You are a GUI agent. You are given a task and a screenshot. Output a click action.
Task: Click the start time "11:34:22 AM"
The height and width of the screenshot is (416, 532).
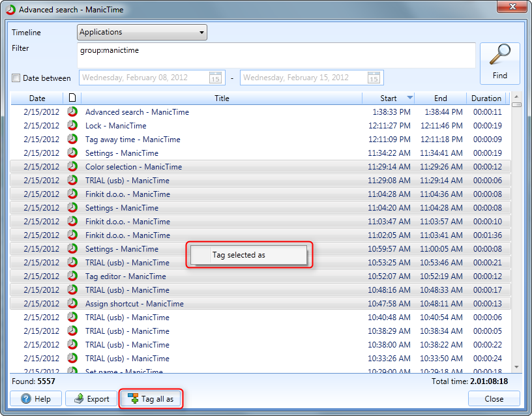pyautogui.click(x=389, y=153)
